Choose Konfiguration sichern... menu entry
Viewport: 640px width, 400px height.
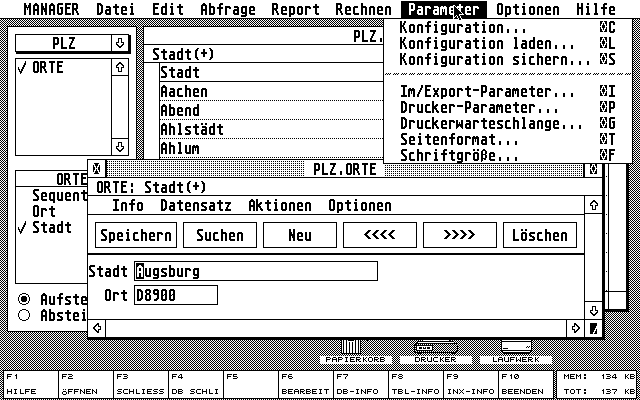[508, 60]
